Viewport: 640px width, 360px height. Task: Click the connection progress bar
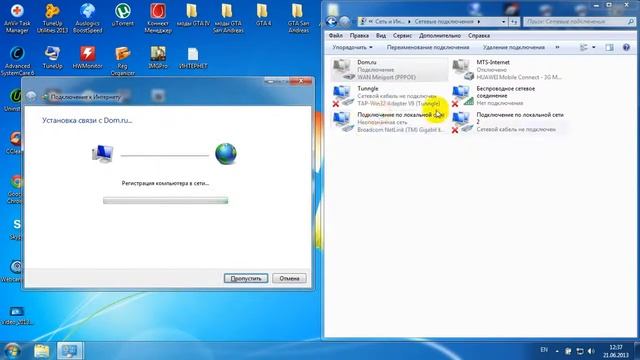click(x=165, y=200)
